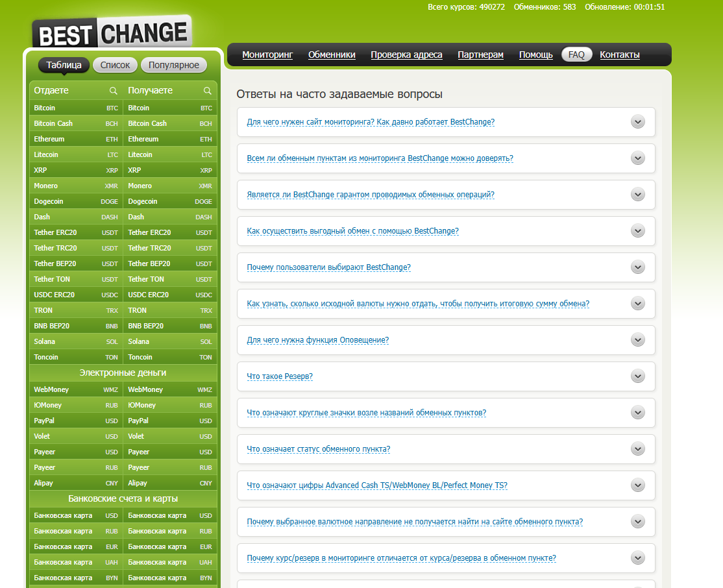
Task: Select the FAQ menu item
Action: 576,55
